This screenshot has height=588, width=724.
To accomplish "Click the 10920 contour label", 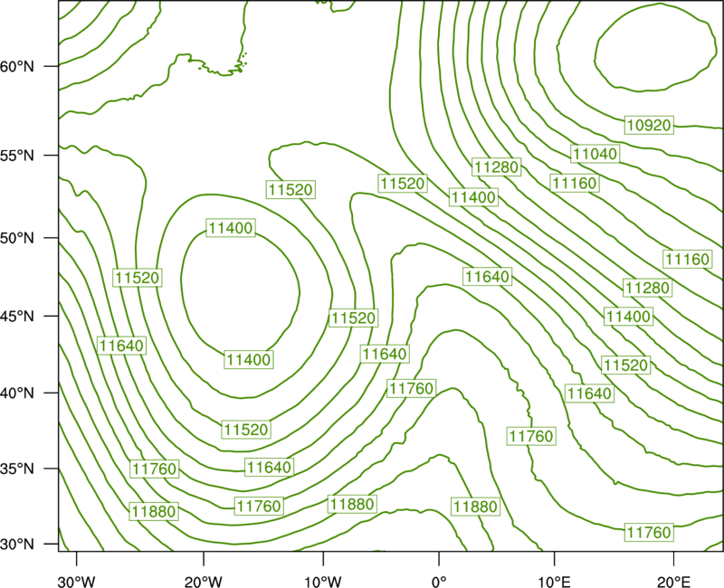I will [x=649, y=125].
